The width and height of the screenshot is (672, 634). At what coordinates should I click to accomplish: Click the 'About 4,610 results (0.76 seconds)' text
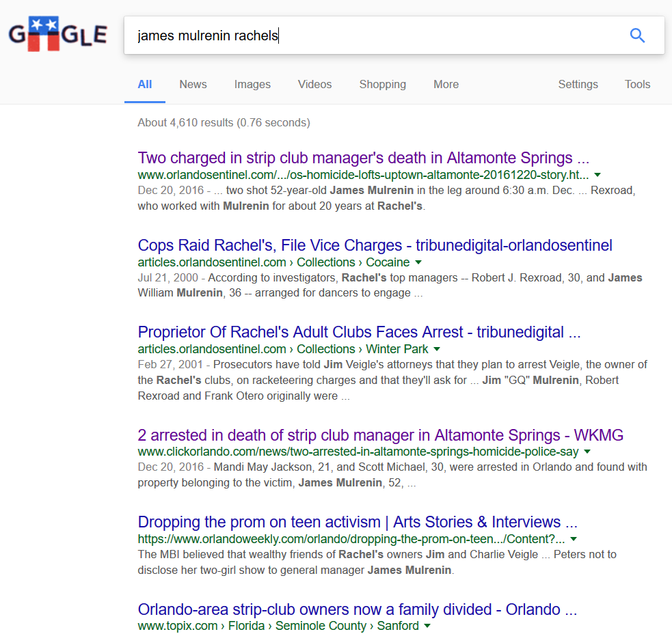click(x=224, y=122)
